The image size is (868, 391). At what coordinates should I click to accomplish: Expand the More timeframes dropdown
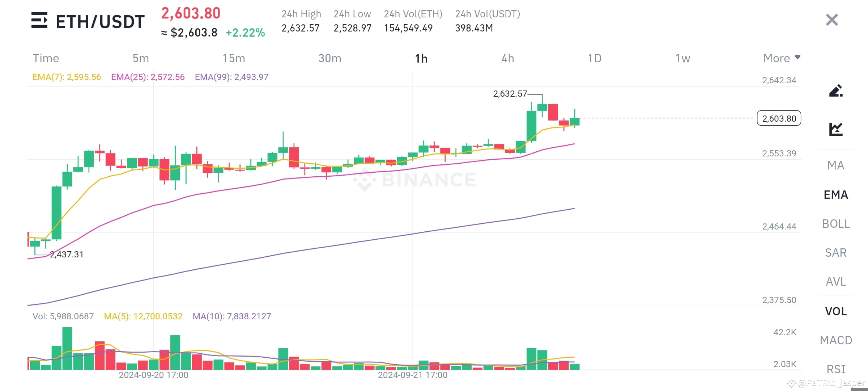click(x=782, y=58)
